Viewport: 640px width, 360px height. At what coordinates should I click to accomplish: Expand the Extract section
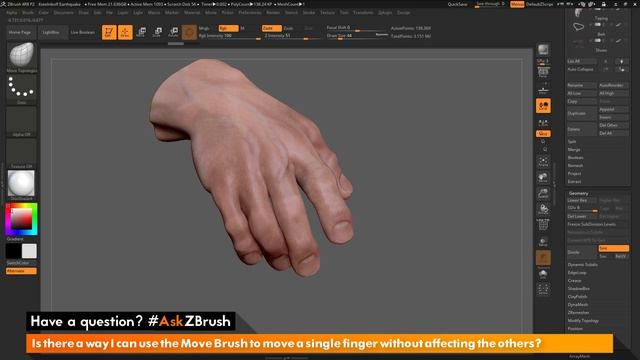(x=574, y=182)
